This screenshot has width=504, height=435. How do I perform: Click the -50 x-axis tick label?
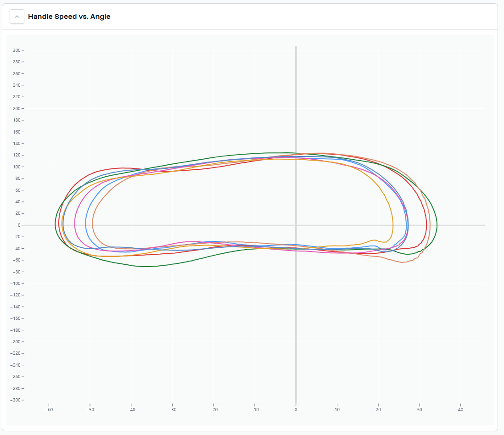[90, 410]
